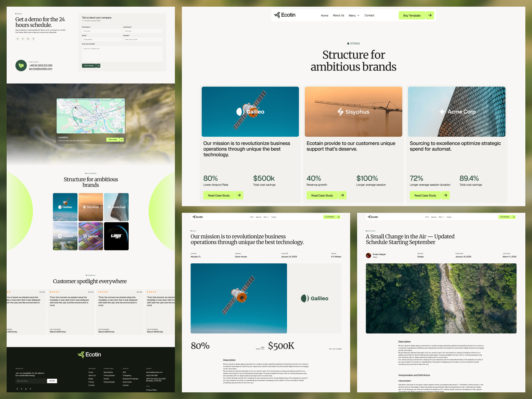Screen dimensions: 532x399
Task: Open the service@ecotain.com link near phone number
Action: pyautogui.click(x=41, y=69)
